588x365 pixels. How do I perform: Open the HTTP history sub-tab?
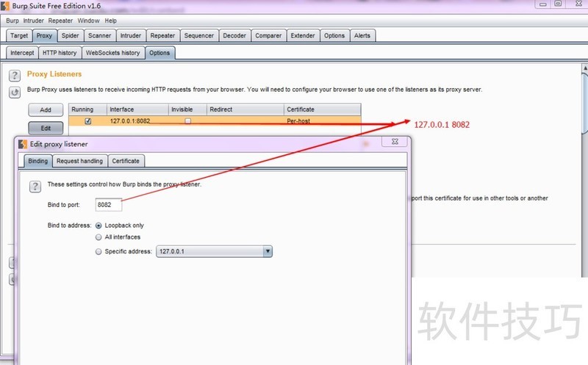point(60,53)
